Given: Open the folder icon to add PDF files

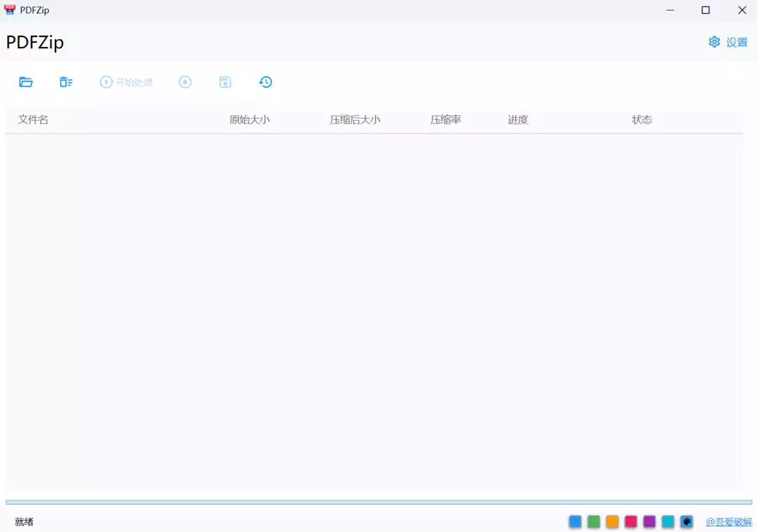Looking at the screenshot, I should point(26,82).
